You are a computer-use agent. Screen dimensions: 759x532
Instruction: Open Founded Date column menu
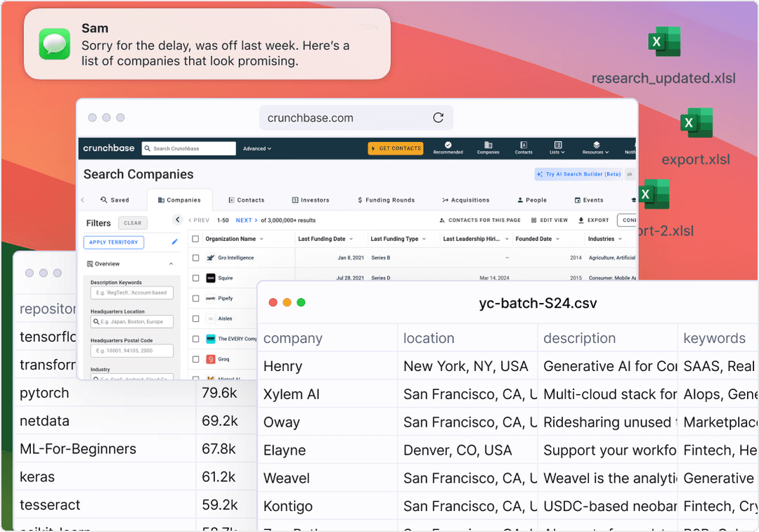click(557, 239)
